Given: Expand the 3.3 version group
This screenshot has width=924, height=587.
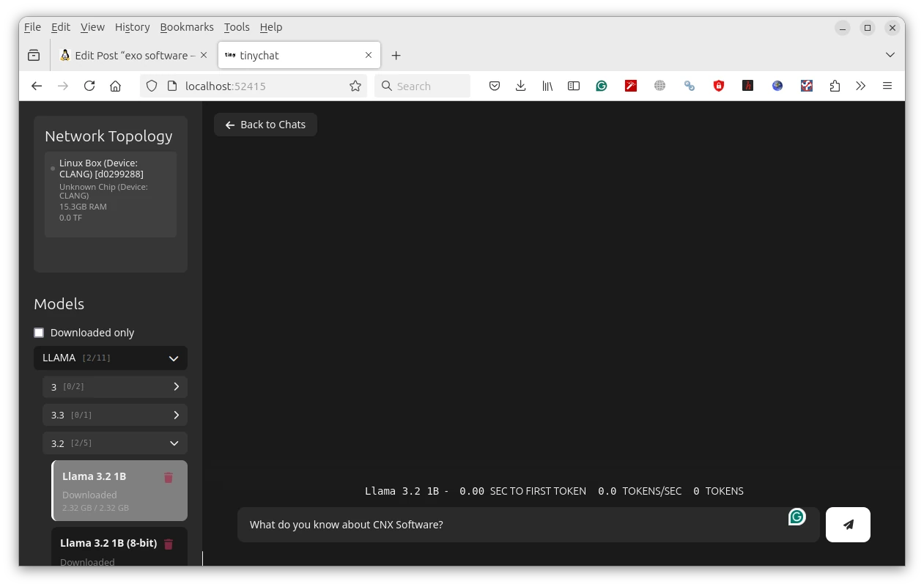Looking at the screenshot, I should (x=115, y=415).
